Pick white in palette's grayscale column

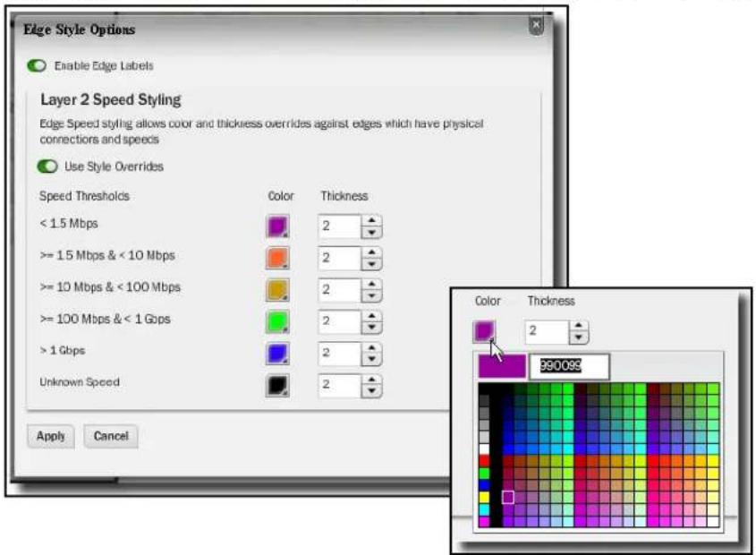[484, 448]
